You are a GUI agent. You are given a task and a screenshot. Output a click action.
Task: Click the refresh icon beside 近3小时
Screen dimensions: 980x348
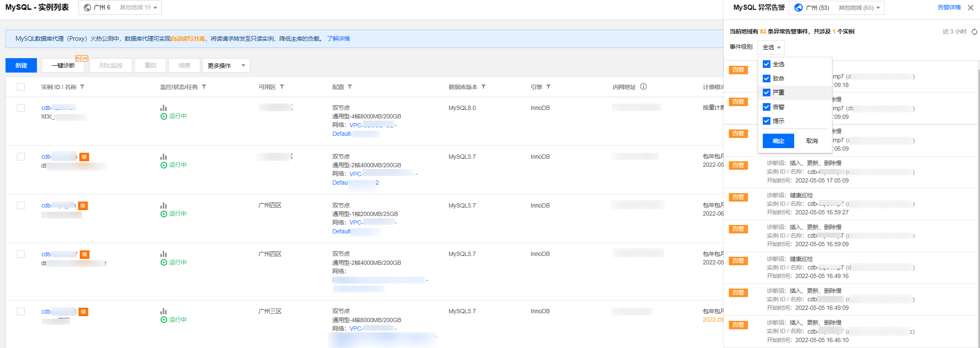coord(974,32)
